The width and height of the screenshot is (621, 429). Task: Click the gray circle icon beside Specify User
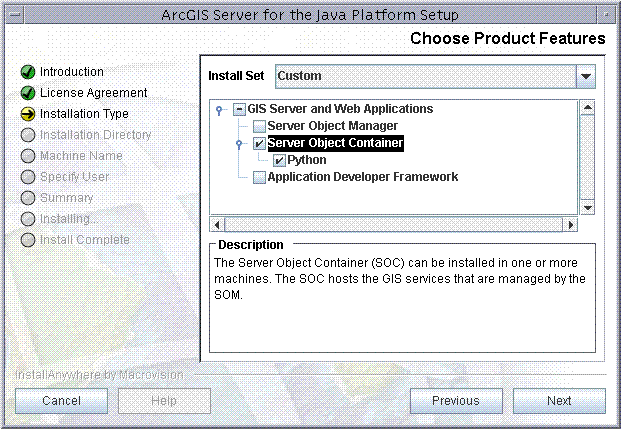28,177
